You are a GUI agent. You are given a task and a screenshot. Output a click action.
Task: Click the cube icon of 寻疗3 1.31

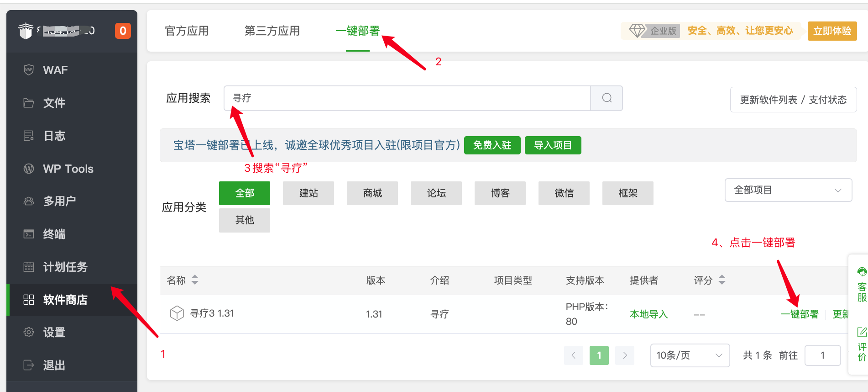click(177, 313)
